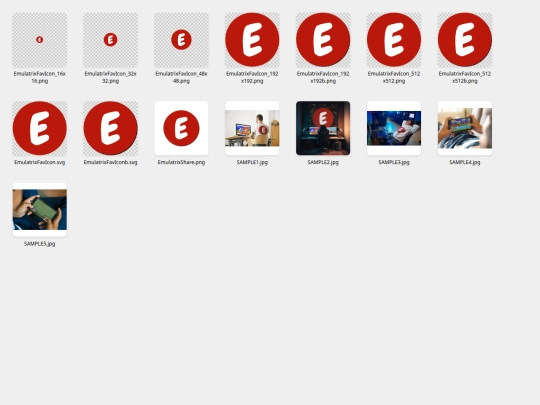Click the file name text 'EmulatrixFavIcon_48x48.png'
Viewport: 540px width, 405px height.
click(x=181, y=77)
